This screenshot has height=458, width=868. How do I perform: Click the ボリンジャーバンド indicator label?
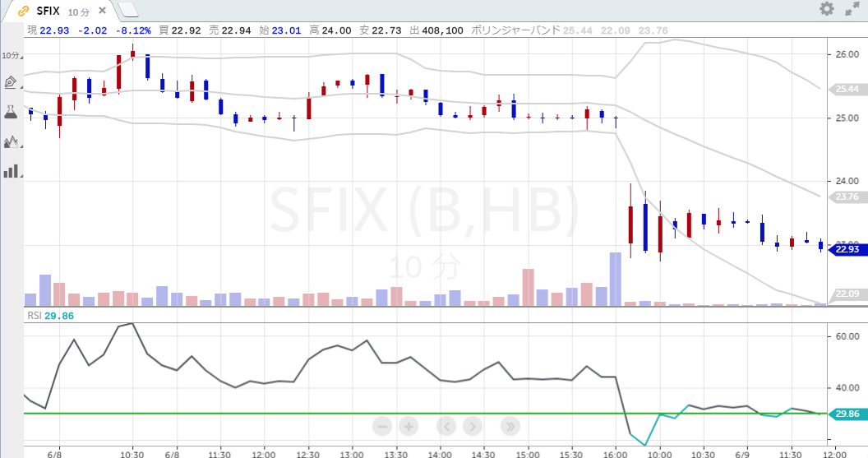click(515, 30)
